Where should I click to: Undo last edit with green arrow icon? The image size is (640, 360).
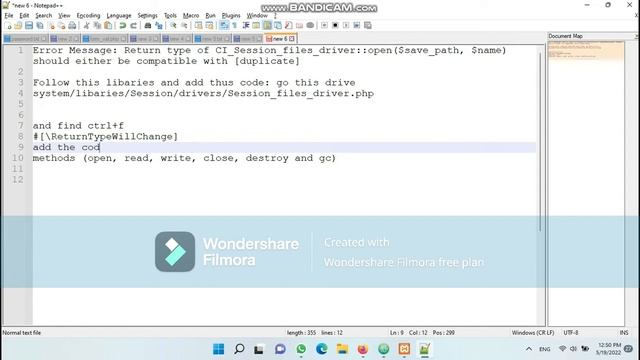122,26
